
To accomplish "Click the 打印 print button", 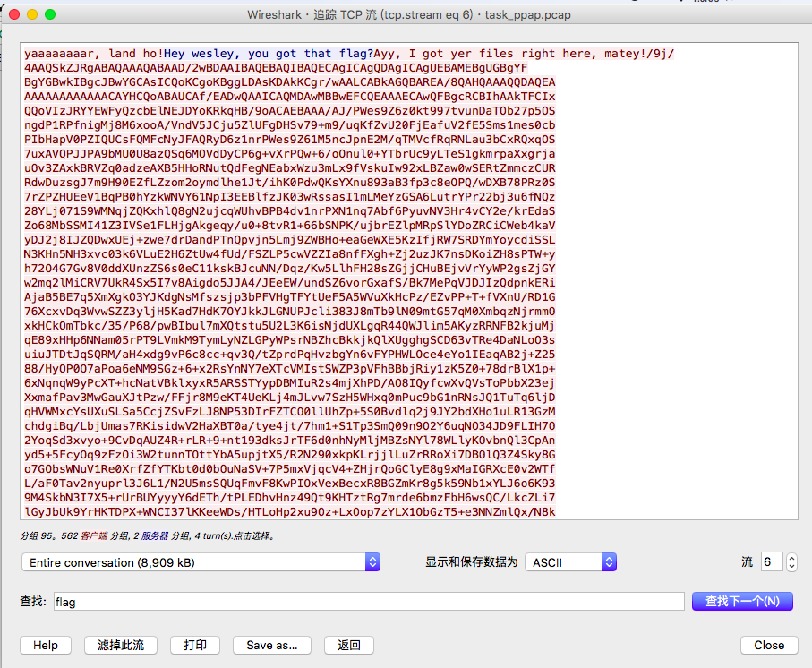I will click(194, 645).
